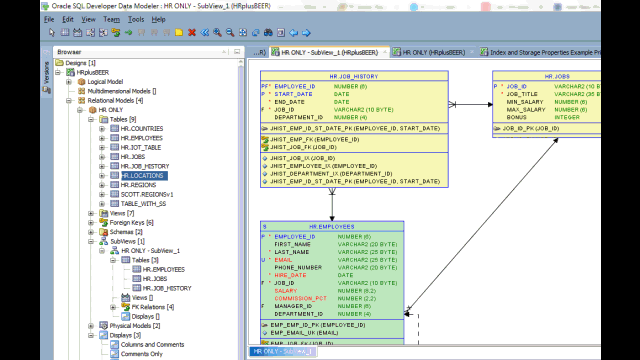This screenshot has width=640, height=360.
Task: Pick the New View toolbar icon
Action: click(x=78, y=33)
